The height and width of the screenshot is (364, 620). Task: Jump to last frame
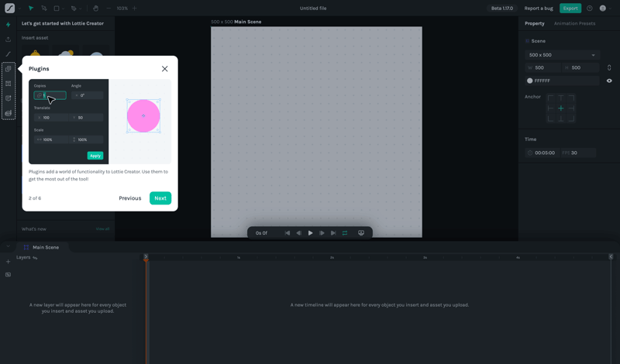[x=333, y=233]
